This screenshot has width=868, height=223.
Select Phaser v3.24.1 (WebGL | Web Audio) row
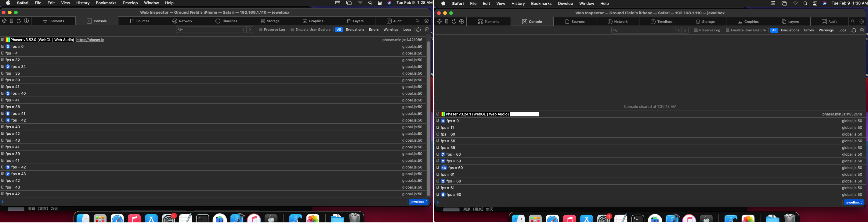click(650, 114)
